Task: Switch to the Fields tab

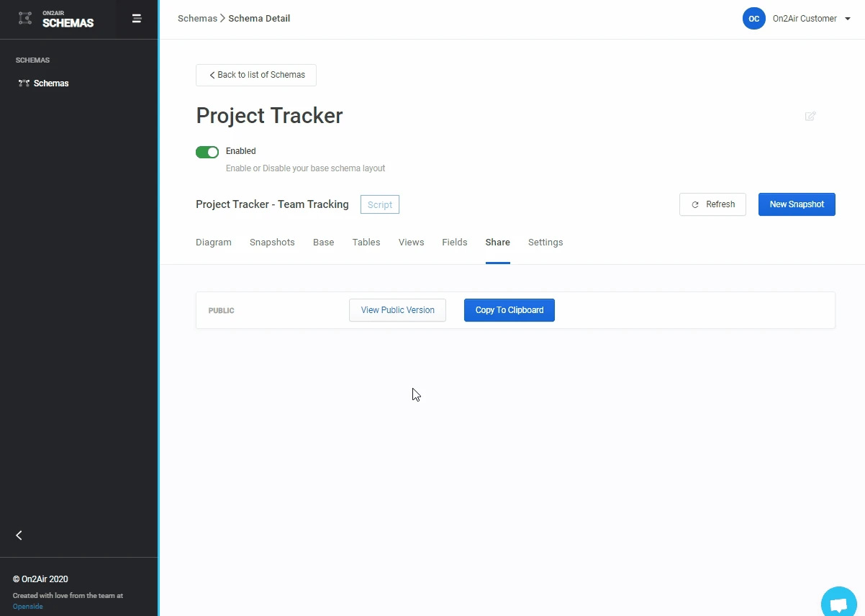Action: (x=455, y=243)
